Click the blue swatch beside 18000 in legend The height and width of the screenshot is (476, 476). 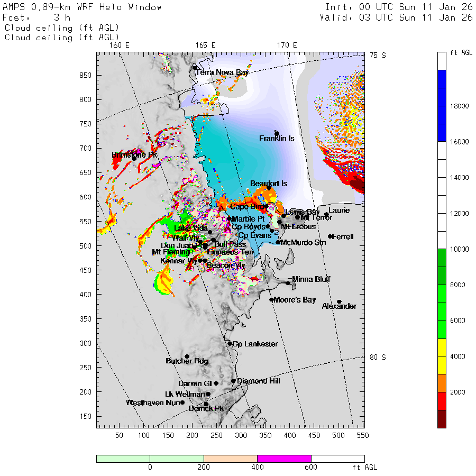[442, 106]
